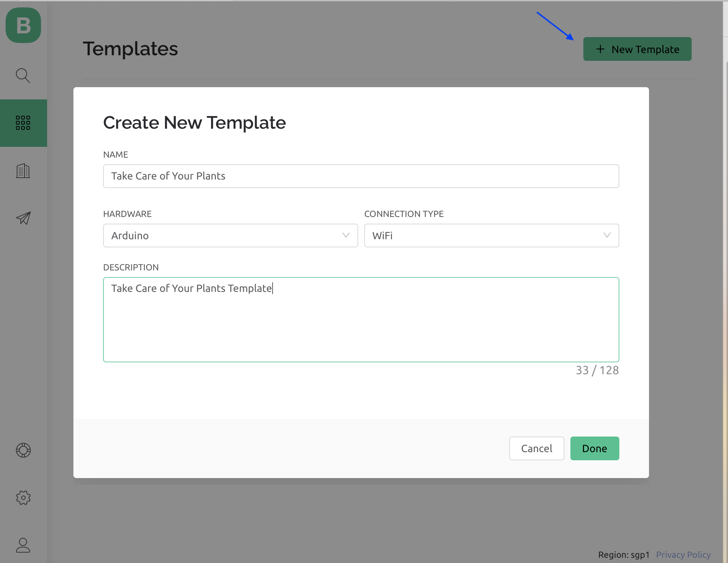Click the Connection Type chevron arrow
The height and width of the screenshot is (563, 728).
tap(607, 235)
